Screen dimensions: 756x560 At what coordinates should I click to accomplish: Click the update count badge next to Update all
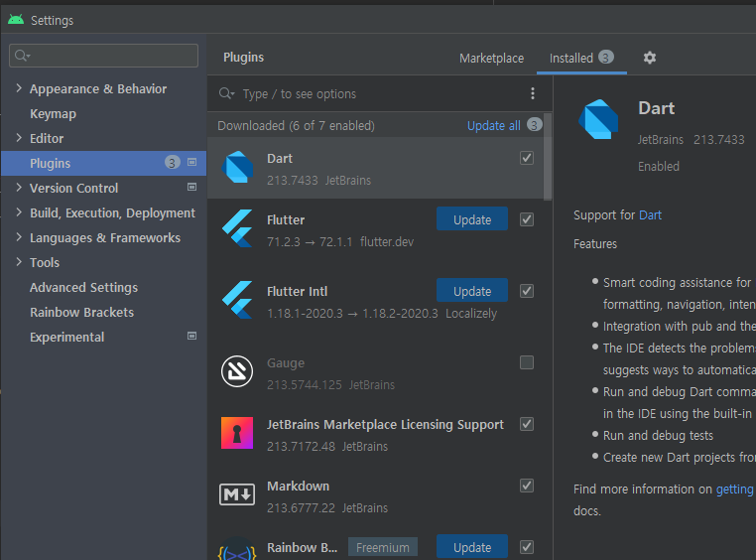click(534, 125)
